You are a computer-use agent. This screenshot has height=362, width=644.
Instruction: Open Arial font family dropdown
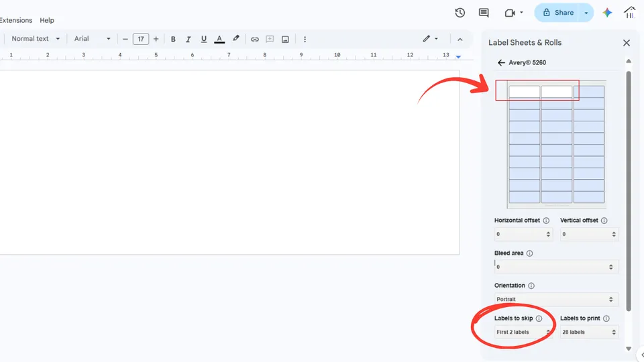[92, 39]
